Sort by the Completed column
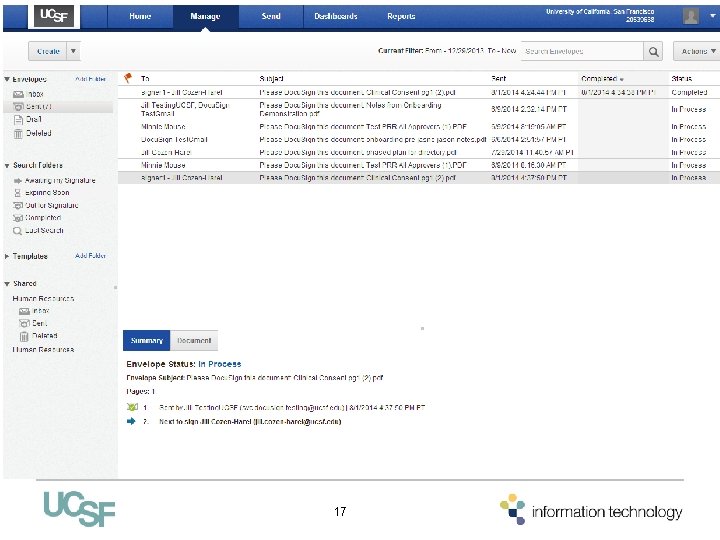The width and height of the screenshot is (720, 540). [602, 79]
